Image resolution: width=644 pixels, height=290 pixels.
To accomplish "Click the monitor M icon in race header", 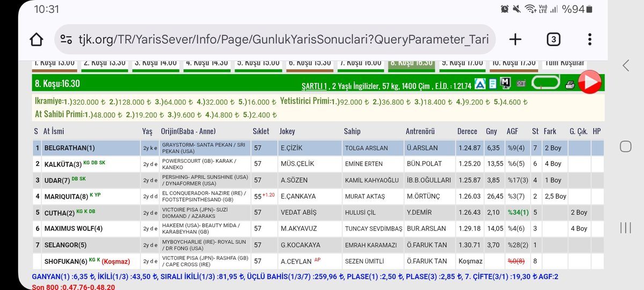I will 505,83.
